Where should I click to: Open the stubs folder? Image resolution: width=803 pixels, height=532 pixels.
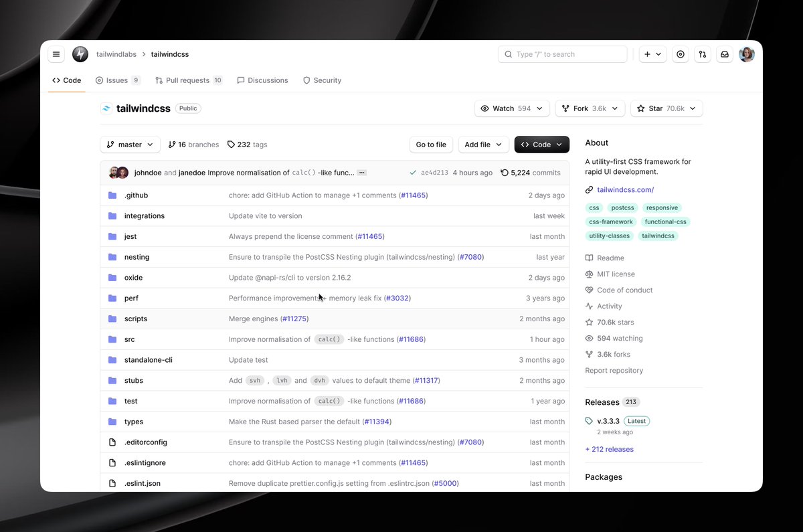(x=134, y=381)
